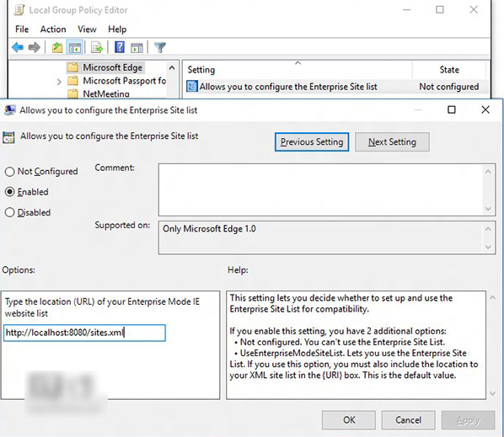Open the View menu

pos(87,29)
